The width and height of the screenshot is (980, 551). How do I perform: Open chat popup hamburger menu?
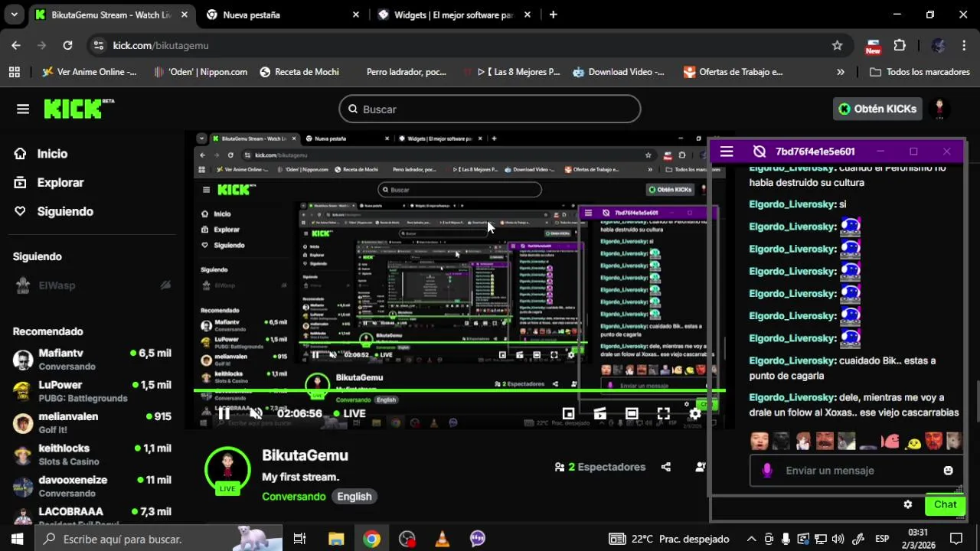727,152
